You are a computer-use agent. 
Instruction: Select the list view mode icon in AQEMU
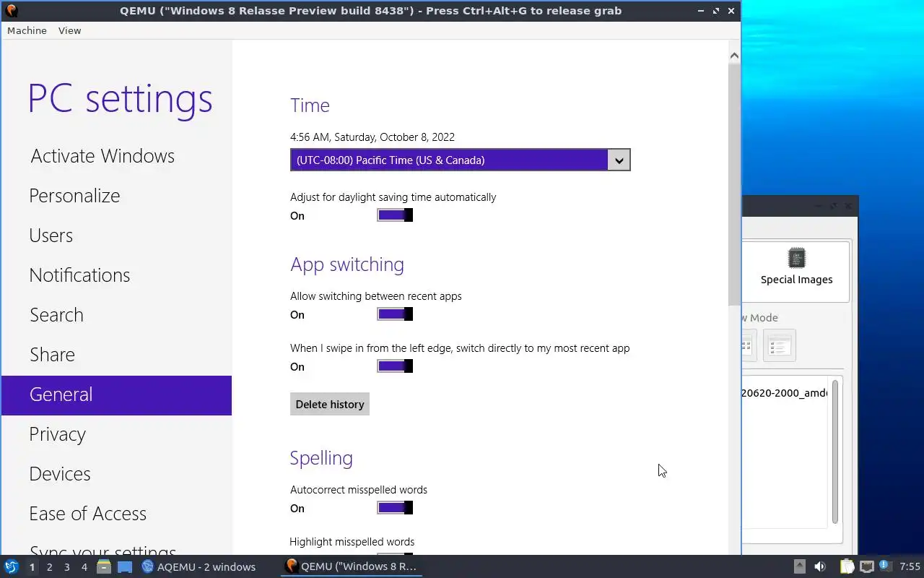coord(779,345)
